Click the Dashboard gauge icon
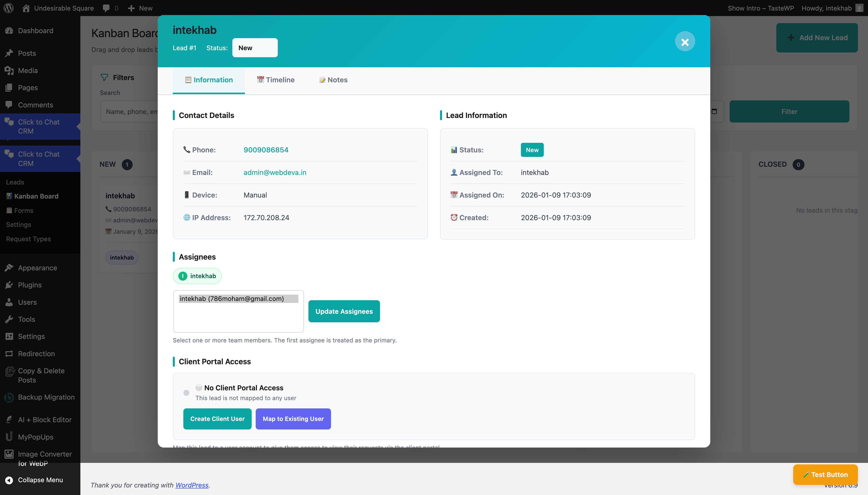The width and height of the screenshot is (868, 495). (x=9, y=31)
